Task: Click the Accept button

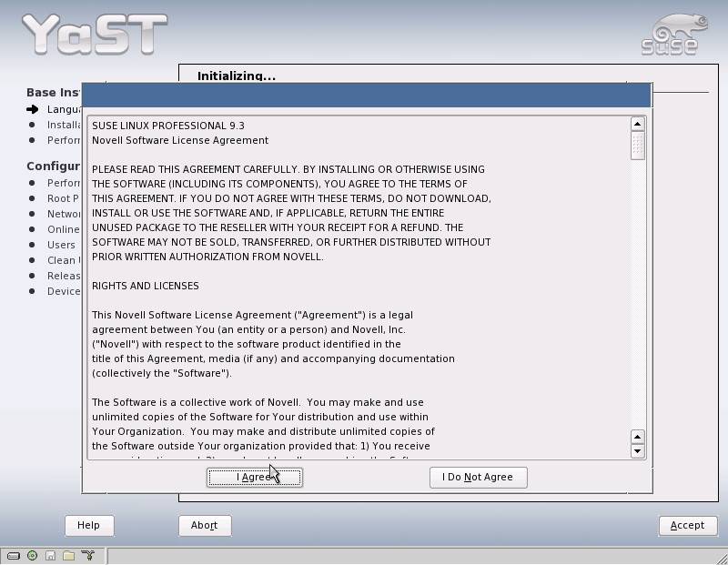Action: (688, 526)
